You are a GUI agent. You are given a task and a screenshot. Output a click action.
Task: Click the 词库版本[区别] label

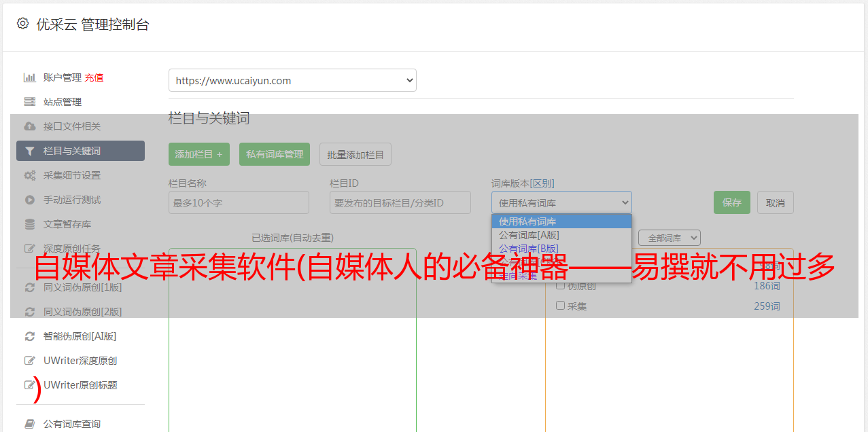coord(523,183)
